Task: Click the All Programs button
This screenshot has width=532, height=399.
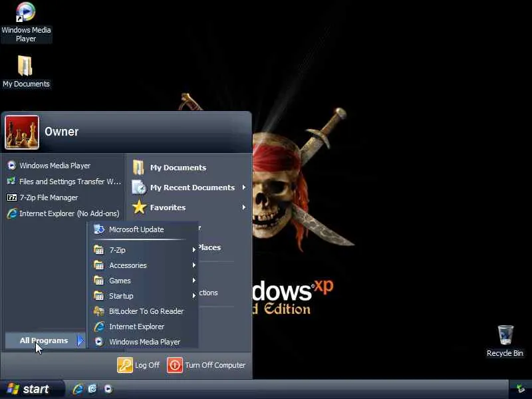Action: (45, 340)
